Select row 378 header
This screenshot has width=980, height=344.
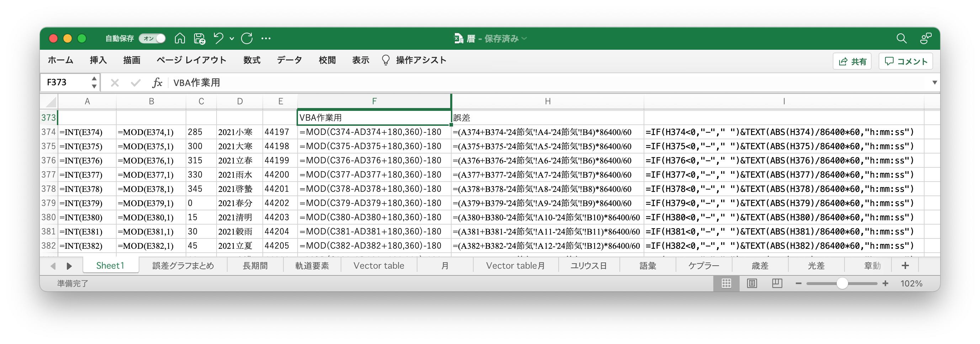tap(49, 189)
